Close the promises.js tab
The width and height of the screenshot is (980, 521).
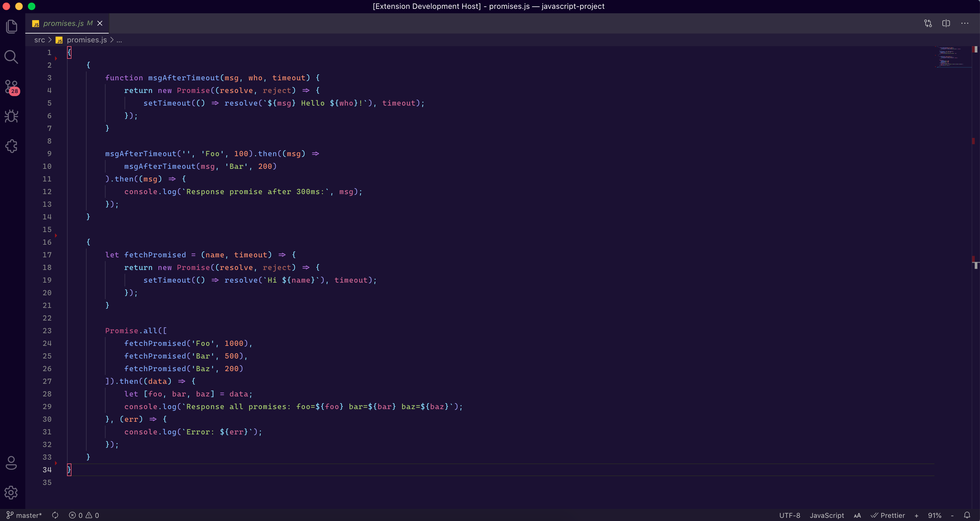click(x=100, y=24)
